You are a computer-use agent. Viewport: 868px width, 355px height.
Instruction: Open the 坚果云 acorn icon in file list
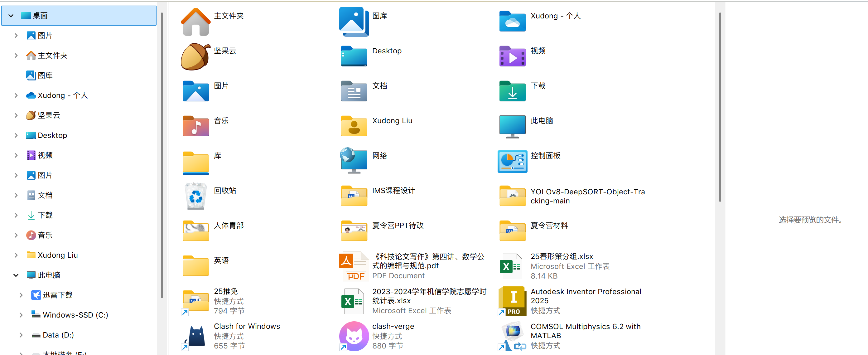(x=195, y=57)
